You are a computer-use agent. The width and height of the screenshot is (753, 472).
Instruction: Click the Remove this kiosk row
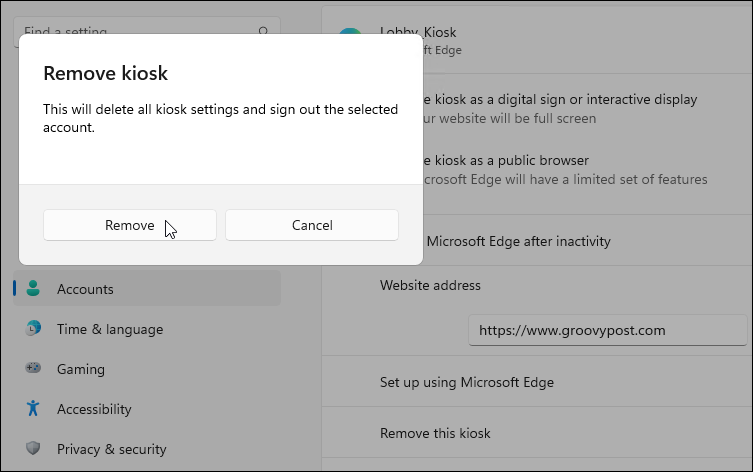pos(436,434)
